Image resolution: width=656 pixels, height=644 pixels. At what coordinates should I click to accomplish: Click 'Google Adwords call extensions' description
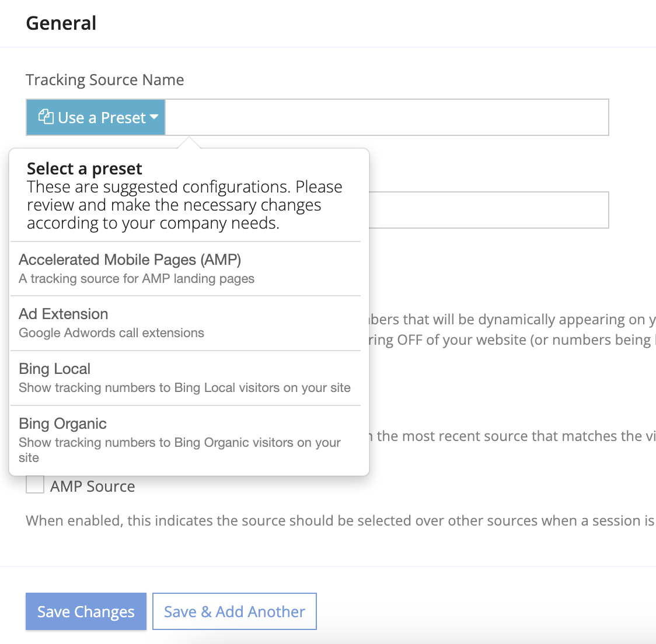[111, 333]
